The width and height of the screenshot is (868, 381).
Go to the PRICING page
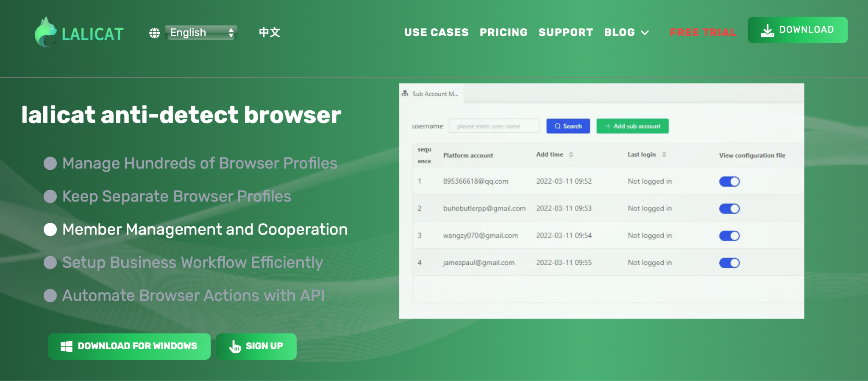click(x=504, y=32)
